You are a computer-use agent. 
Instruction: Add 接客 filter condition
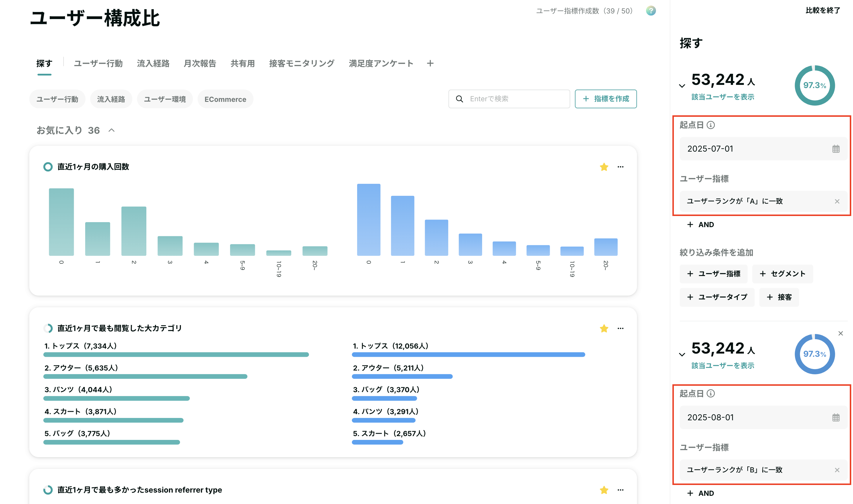[779, 297]
